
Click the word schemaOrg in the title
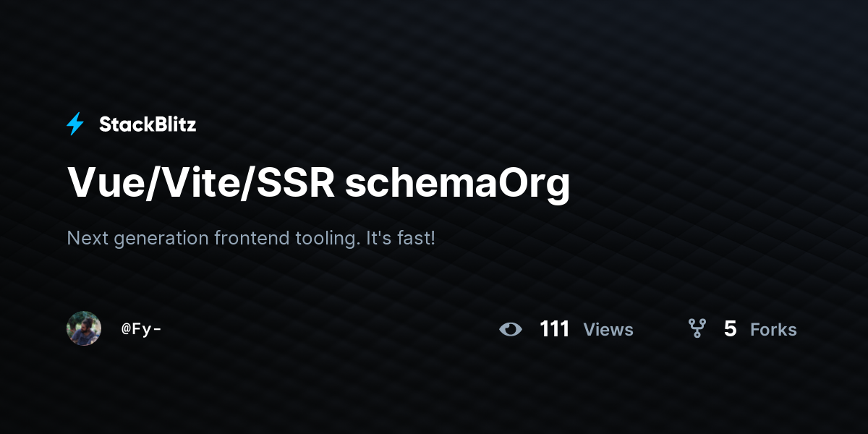coord(458,184)
